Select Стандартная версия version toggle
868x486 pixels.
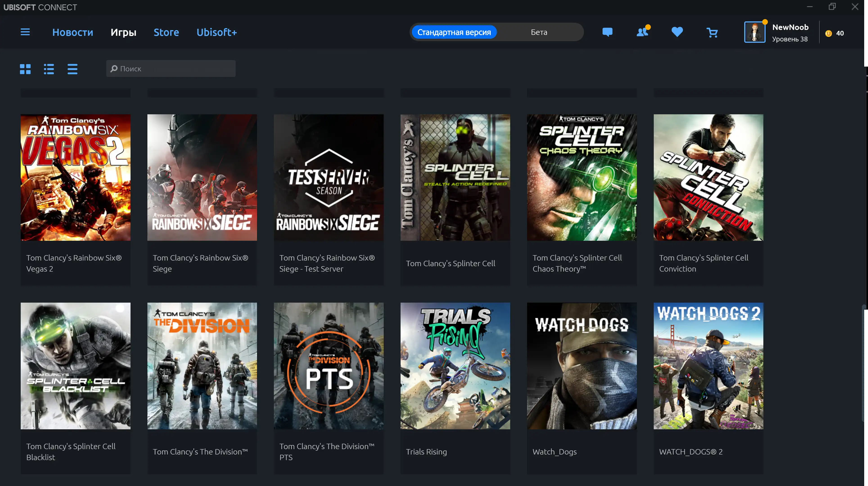click(454, 32)
